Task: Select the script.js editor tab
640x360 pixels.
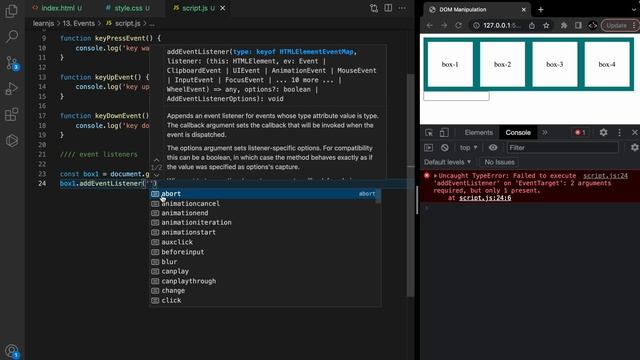Action: pos(195,8)
